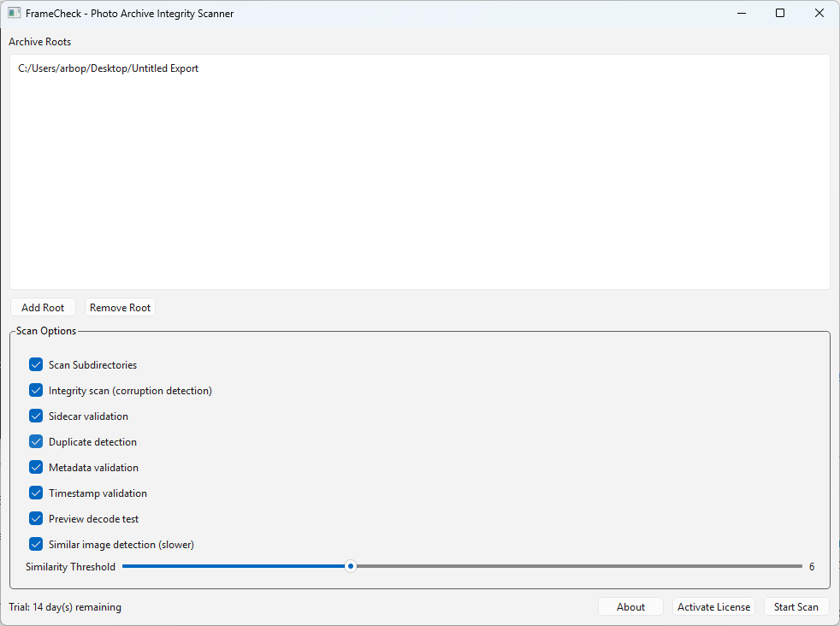Click Add Root to include another folder
The height and width of the screenshot is (626, 840).
pyautogui.click(x=43, y=307)
